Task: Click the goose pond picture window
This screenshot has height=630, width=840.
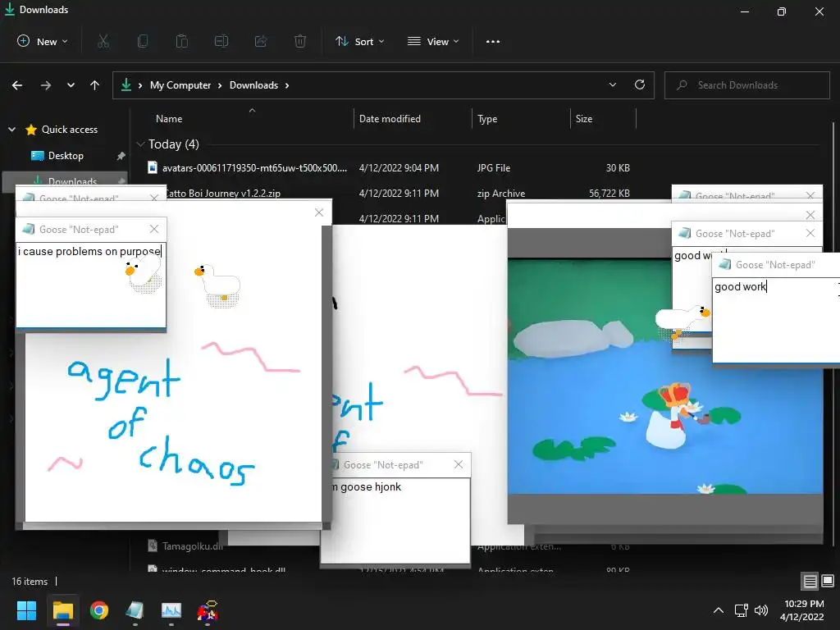Action: point(664,377)
